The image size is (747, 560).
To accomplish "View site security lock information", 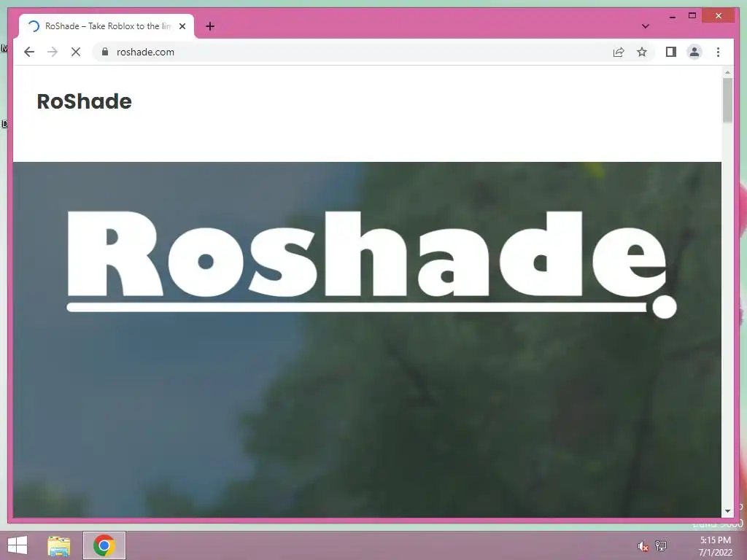I will pyautogui.click(x=105, y=52).
